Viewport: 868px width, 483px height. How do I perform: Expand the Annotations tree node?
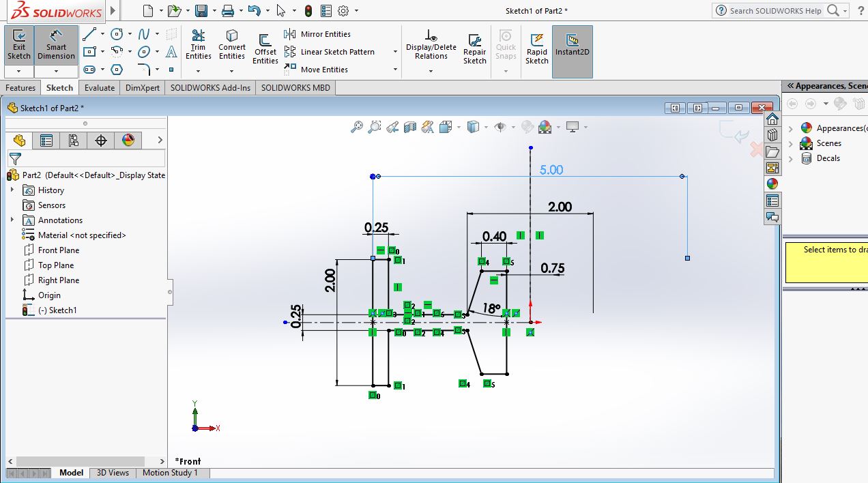click(x=12, y=220)
